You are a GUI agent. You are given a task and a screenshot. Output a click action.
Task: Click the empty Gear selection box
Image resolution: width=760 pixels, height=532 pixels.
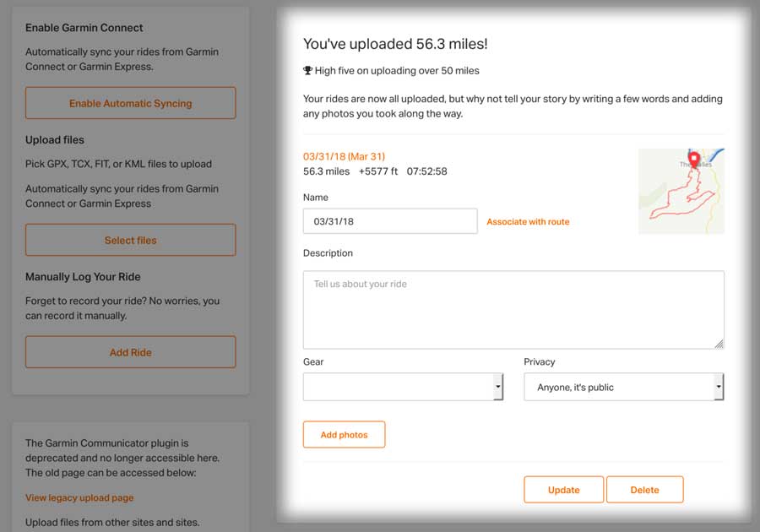coord(403,387)
